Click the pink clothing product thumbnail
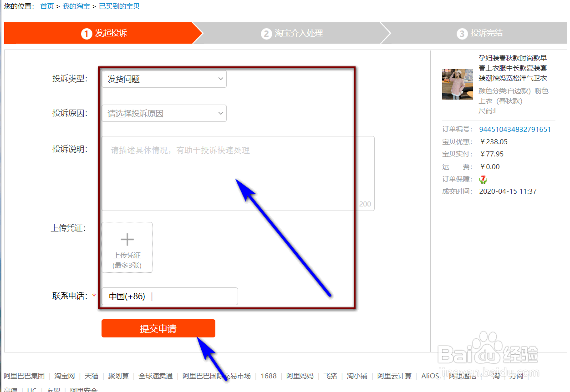The image size is (570, 392). [x=457, y=84]
